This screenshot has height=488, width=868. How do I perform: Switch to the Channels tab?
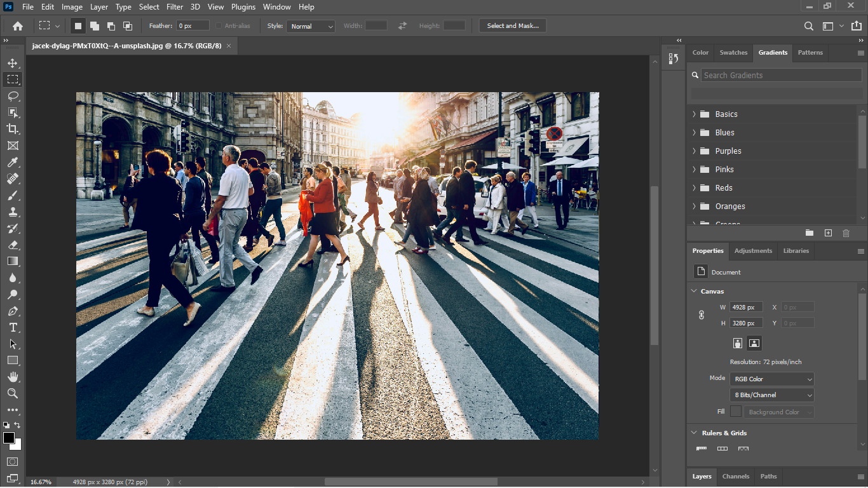pos(735,476)
